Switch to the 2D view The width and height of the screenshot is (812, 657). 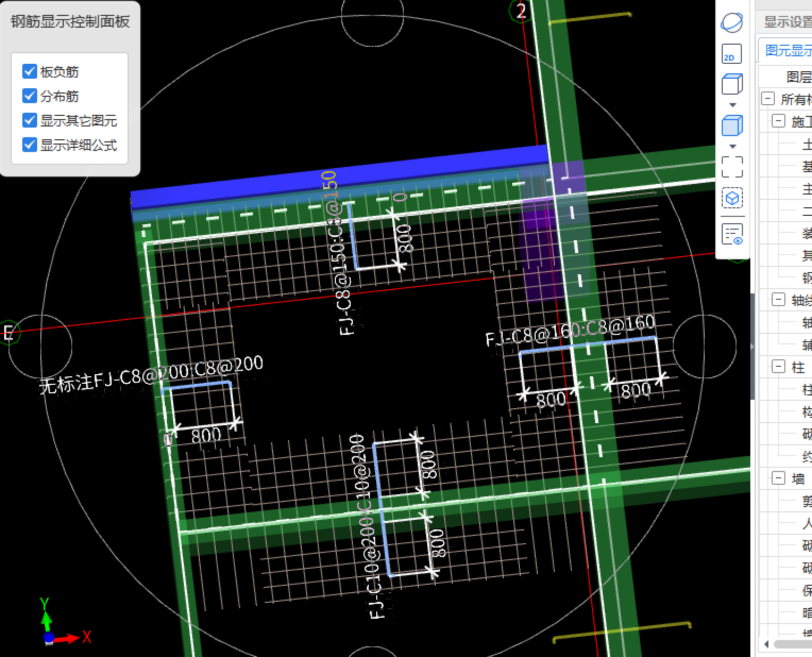(x=732, y=54)
